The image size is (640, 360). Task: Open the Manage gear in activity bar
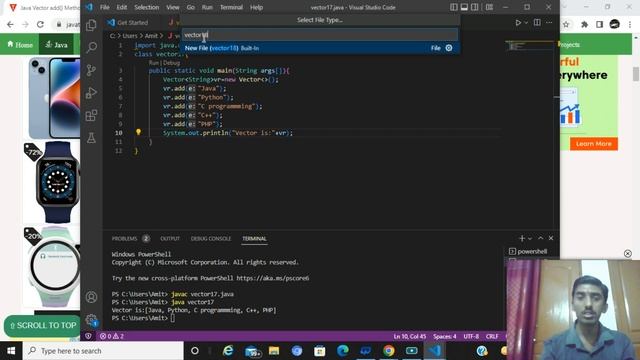coord(91,320)
